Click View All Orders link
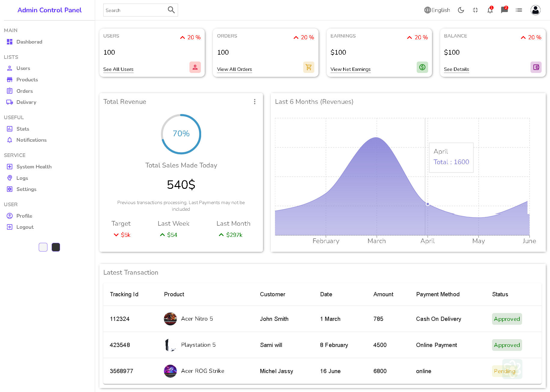550x392 pixels. click(x=234, y=69)
